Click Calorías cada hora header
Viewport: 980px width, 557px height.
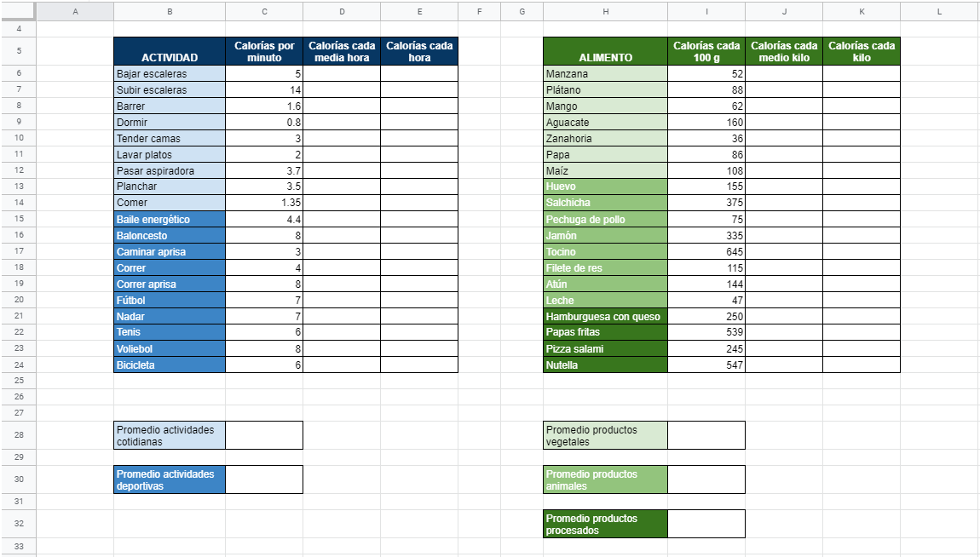(419, 51)
